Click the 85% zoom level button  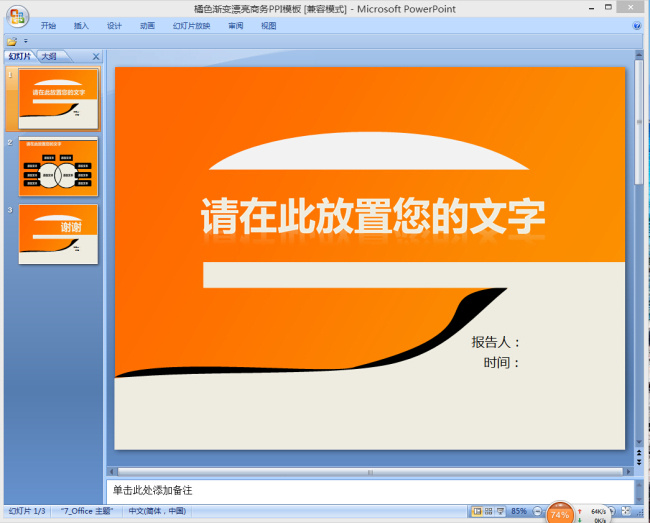[519, 511]
